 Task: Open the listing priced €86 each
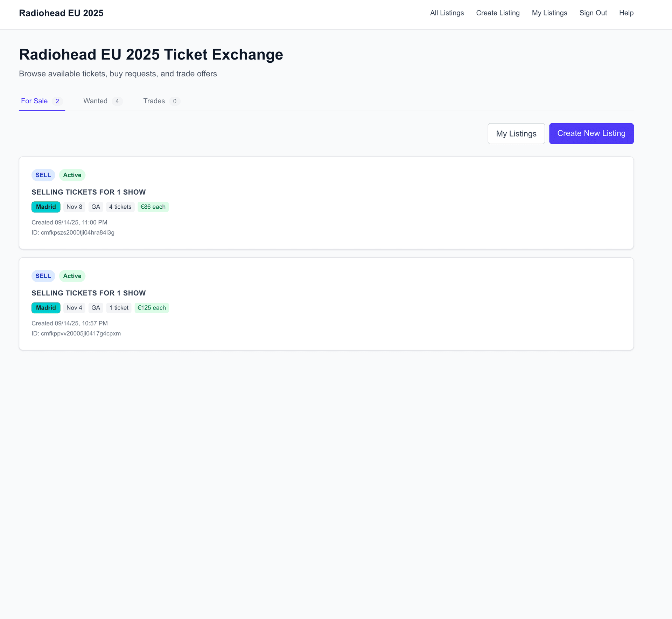326,203
